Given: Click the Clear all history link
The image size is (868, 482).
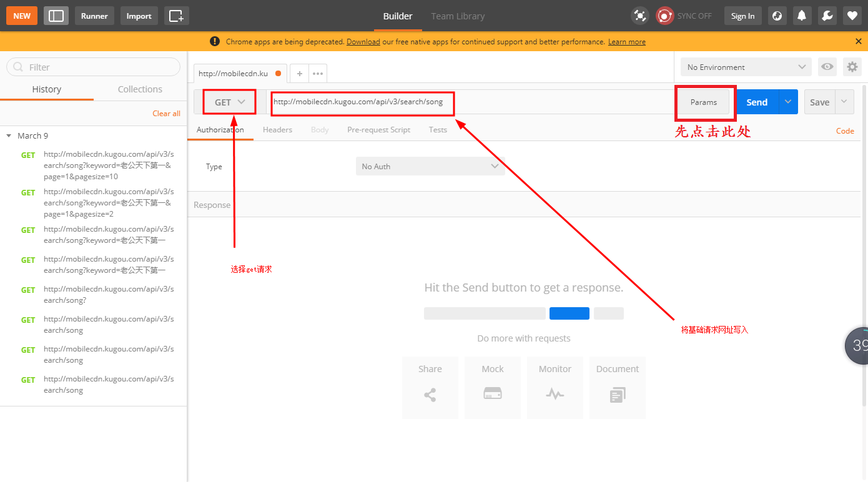Looking at the screenshot, I should click(166, 113).
